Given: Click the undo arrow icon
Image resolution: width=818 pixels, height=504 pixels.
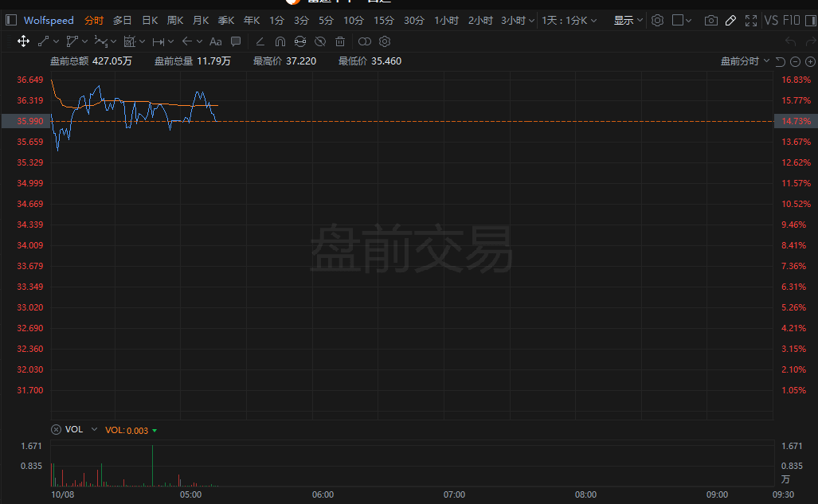Looking at the screenshot, I should coord(791,41).
